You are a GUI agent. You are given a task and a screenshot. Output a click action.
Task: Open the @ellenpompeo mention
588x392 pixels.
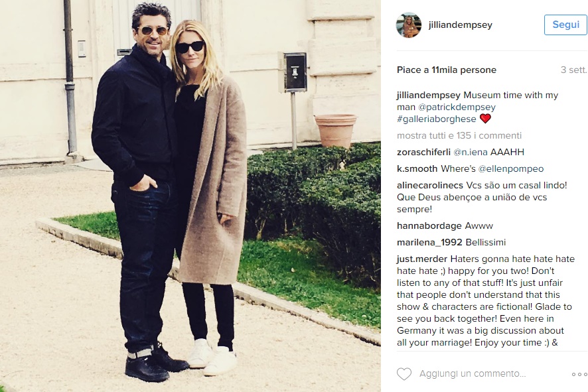511,169
